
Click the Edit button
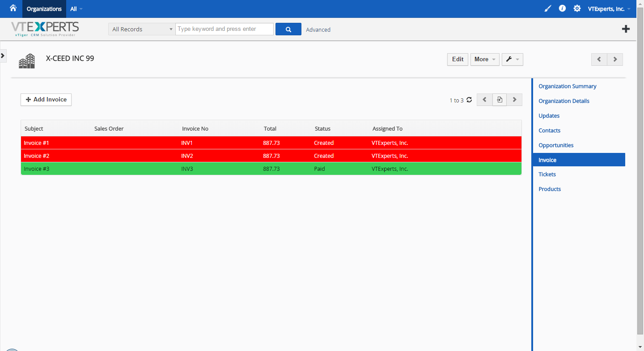pos(458,59)
